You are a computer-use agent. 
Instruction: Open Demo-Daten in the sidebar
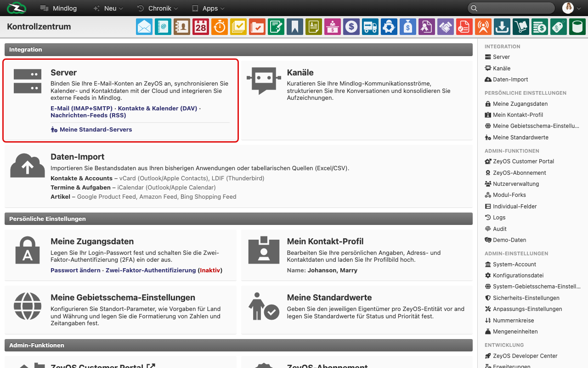click(x=505, y=240)
